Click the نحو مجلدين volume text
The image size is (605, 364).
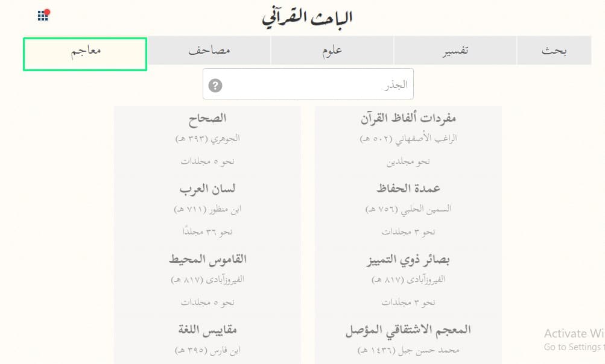(408, 161)
